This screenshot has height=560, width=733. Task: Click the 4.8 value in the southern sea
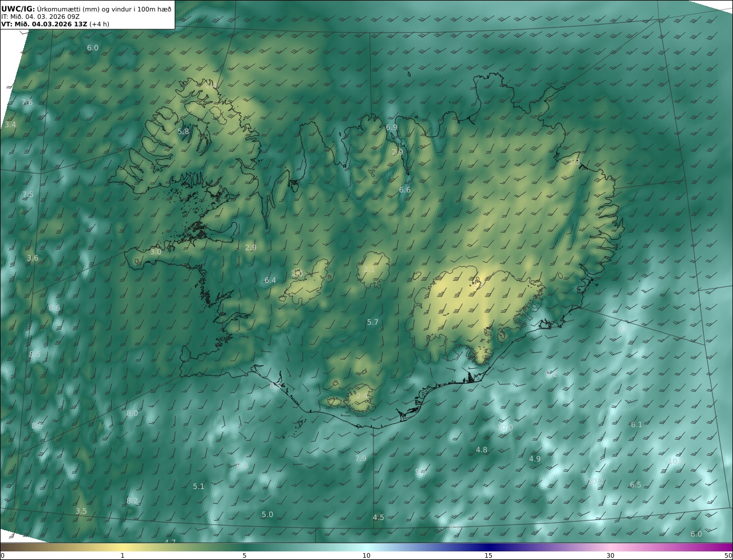click(482, 449)
